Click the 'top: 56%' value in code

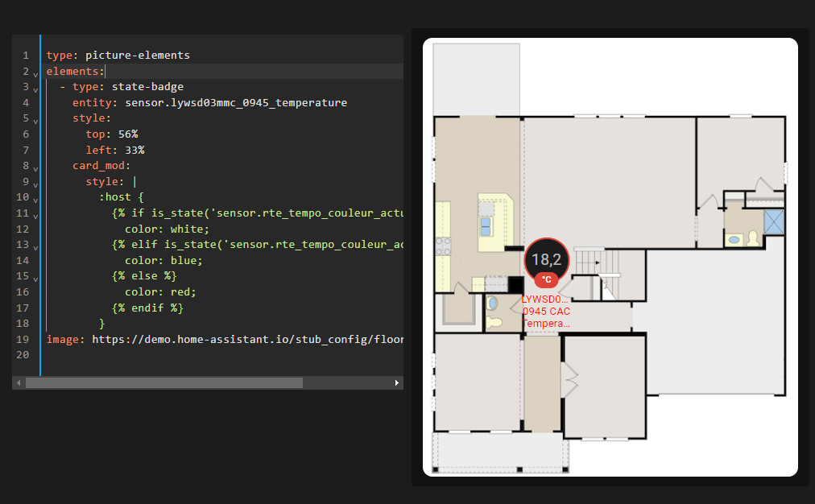[112, 134]
